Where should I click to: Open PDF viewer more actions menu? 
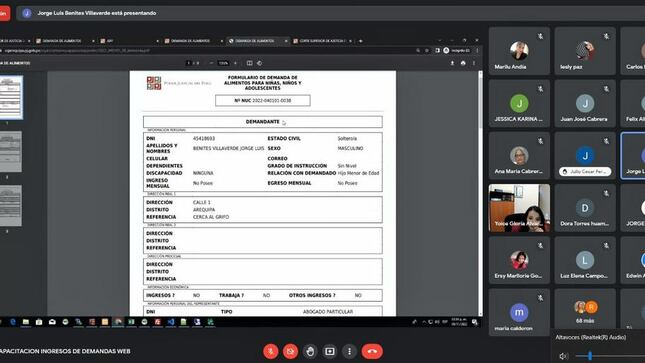tap(474, 63)
